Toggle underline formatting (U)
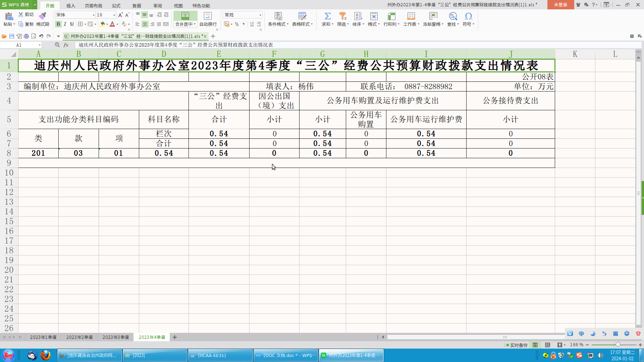 (72, 24)
